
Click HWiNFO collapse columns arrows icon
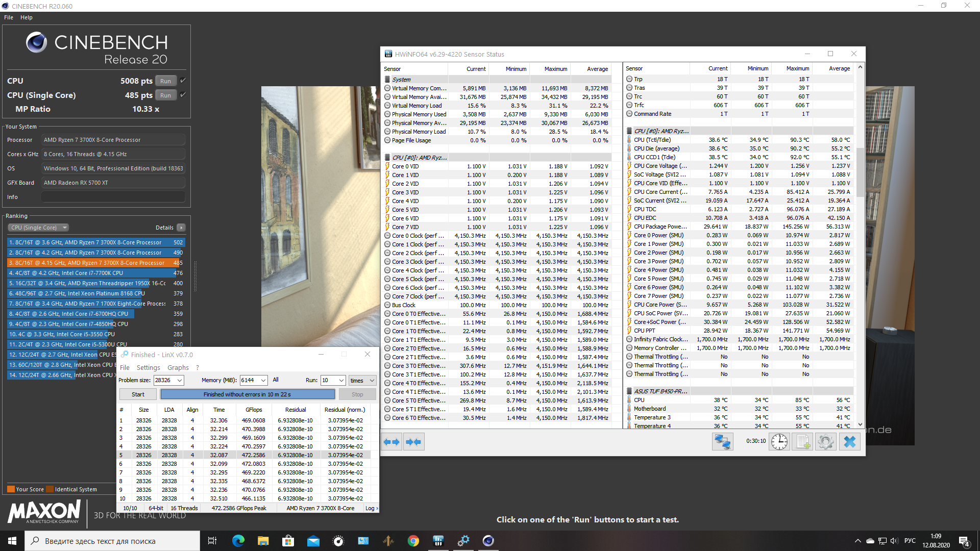pos(413,442)
